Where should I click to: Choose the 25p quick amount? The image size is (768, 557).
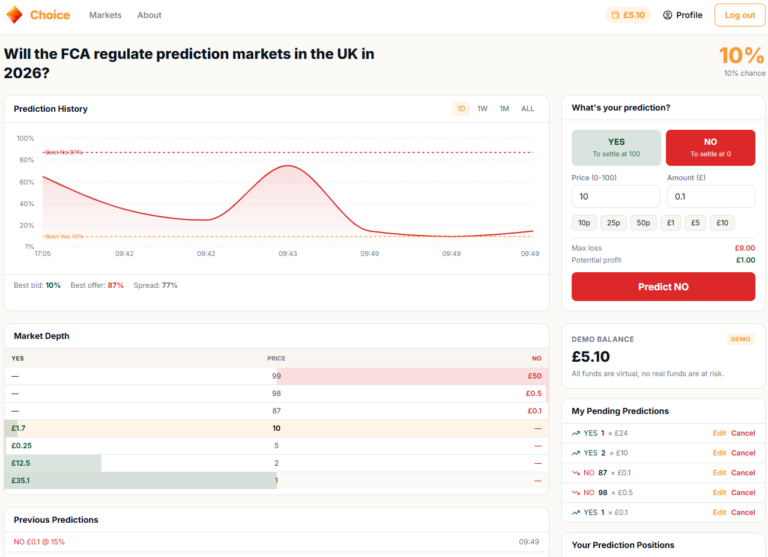pyautogui.click(x=613, y=223)
